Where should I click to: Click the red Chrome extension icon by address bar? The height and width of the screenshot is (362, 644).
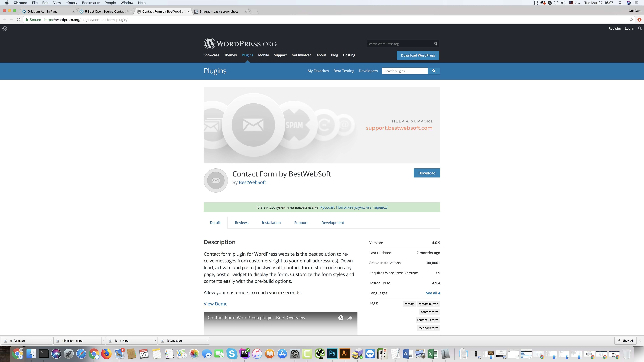pos(639,20)
